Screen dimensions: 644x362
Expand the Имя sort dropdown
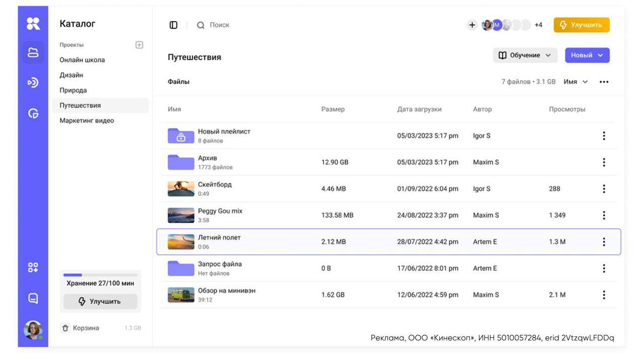(x=576, y=82)
